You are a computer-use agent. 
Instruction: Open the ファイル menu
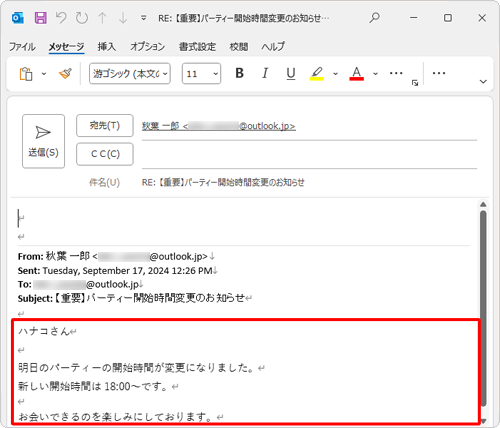coord(22,47)
